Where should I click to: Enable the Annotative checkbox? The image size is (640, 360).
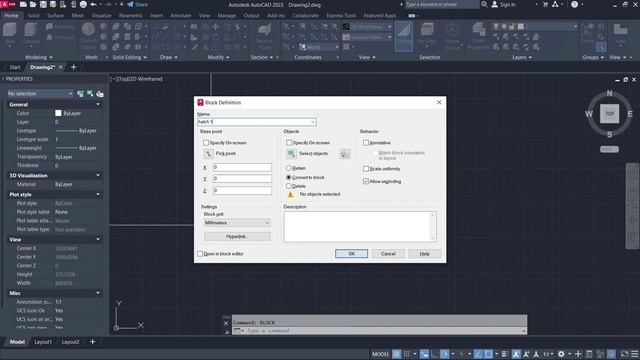pyautogui.click(x=366, y=143)
